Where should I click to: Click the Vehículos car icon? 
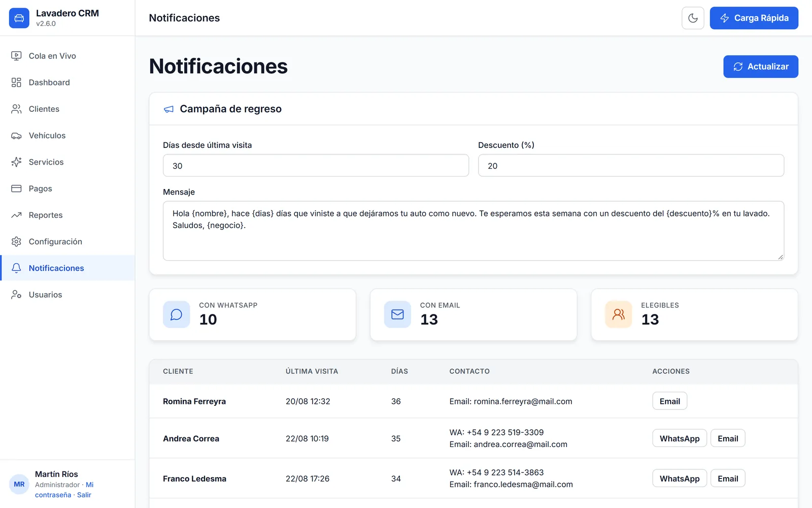tap(16, 136)
